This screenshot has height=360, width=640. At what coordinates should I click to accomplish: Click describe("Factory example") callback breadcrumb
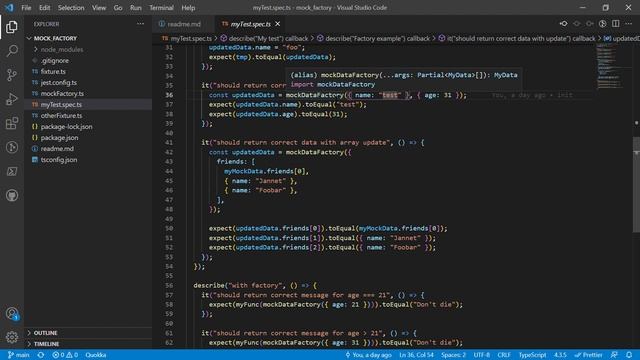click(x=373, y=38)
